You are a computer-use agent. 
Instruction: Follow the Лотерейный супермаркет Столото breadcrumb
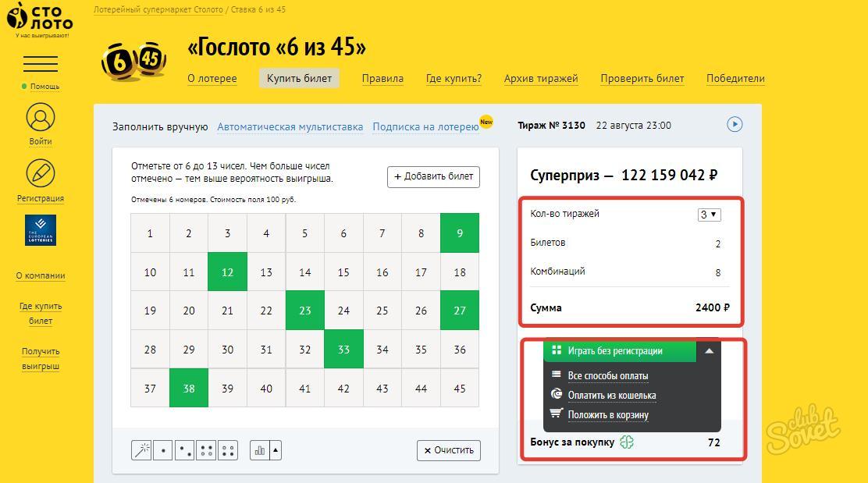158,9
